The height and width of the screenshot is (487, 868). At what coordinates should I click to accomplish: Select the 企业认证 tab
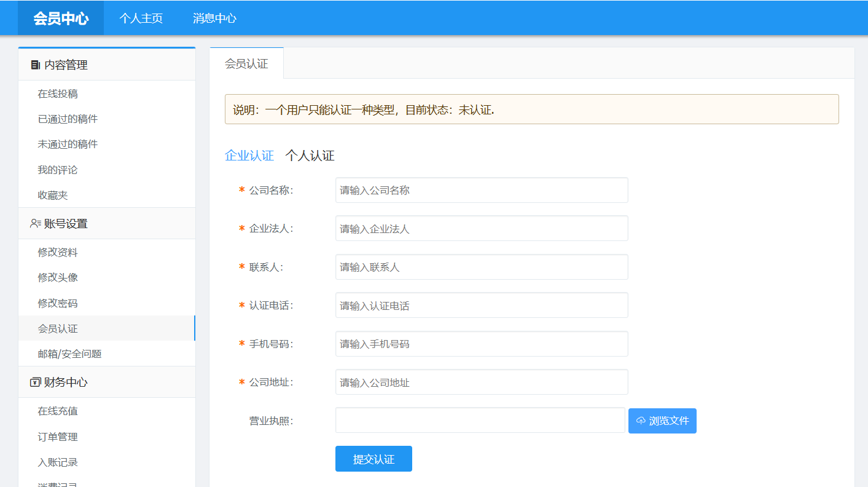(x=249, y=156)
